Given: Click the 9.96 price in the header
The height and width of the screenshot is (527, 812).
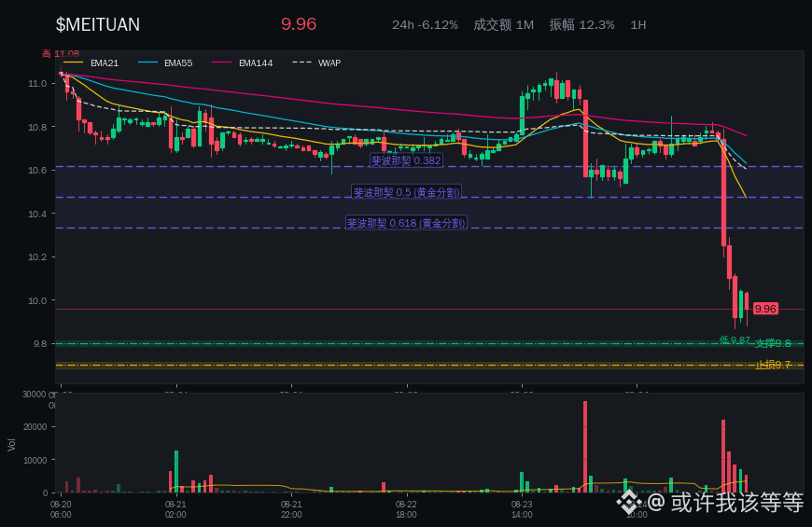Looking at the screenshot, I should point(299,24).
